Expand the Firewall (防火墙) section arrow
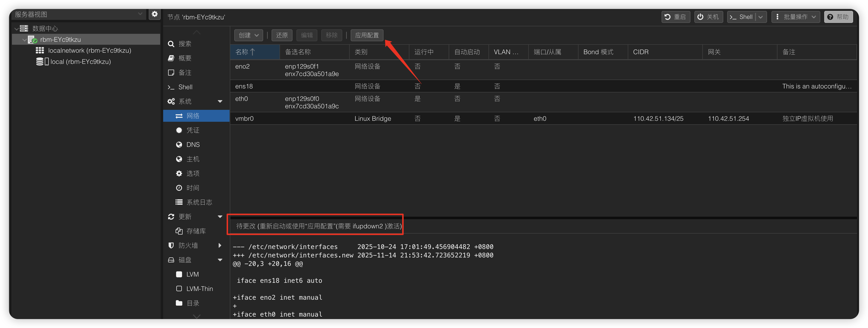Viewport: 868px width, 328px height. pyautogui.click(x=220, y=246)
